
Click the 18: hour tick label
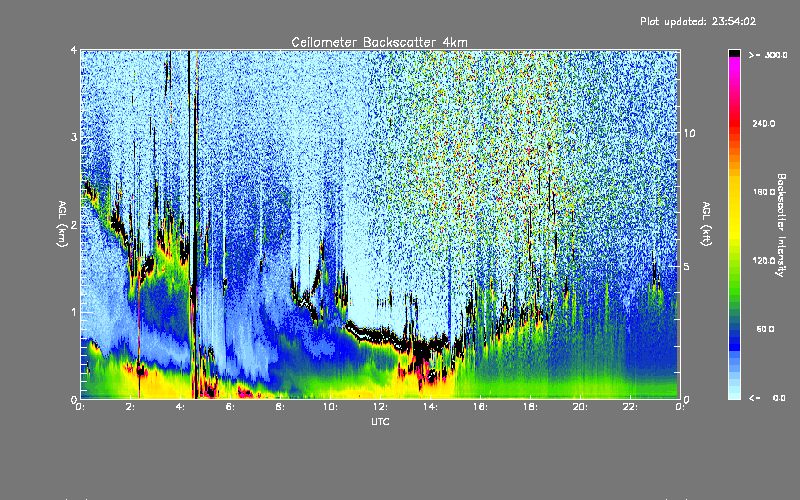tap(531, 407)
